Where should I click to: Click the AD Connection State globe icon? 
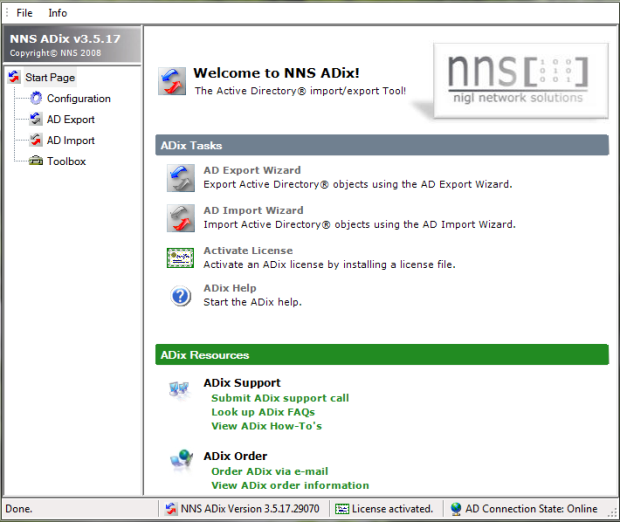456,509
